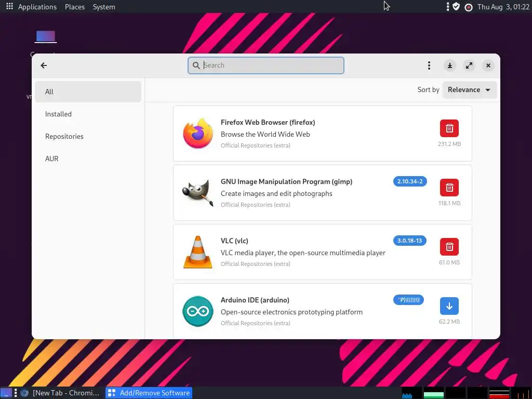This screenshot has width=532, height=399.
Task: Click the blue system monitor graph in panel
Action: [x=411, y=393]
